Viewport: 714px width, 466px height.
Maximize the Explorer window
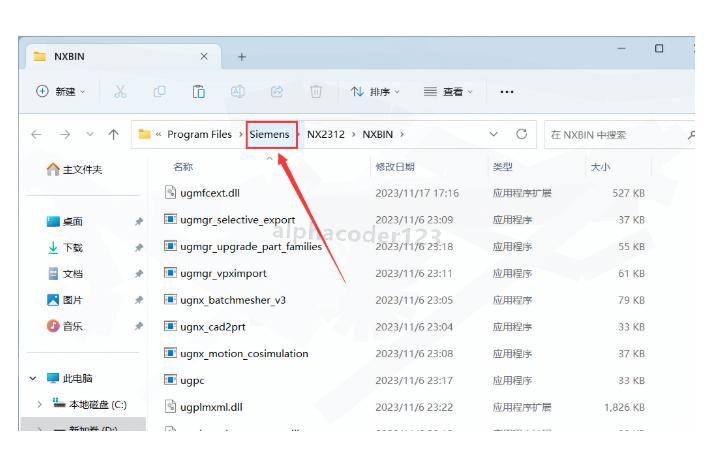[x=659, y=48]
